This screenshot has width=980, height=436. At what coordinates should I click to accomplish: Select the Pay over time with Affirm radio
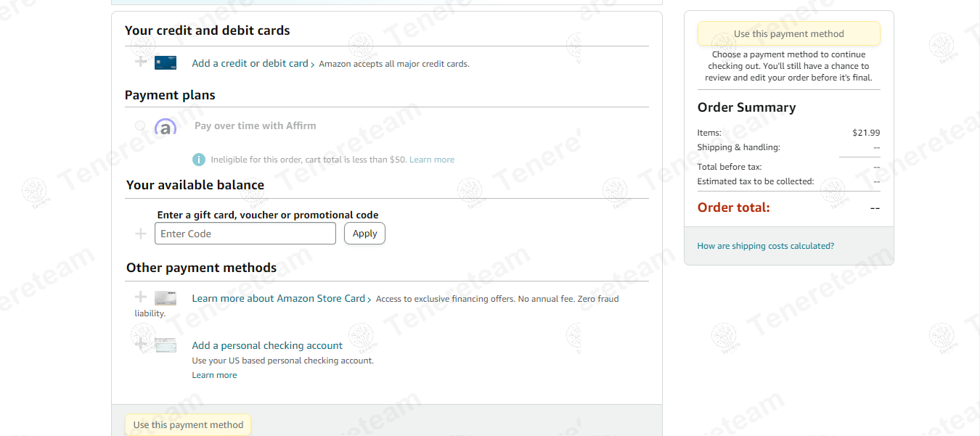click(140, 126)
